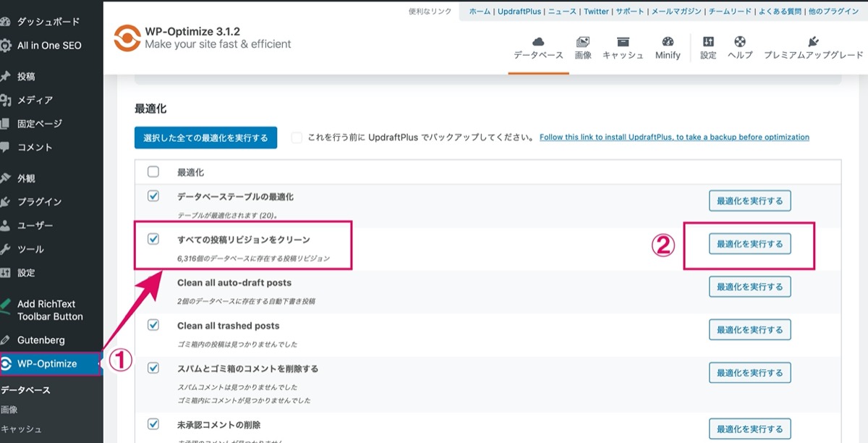868x443 pixels.
Task: Click the メディア icon in sidebar
Action: pos(6,100)
